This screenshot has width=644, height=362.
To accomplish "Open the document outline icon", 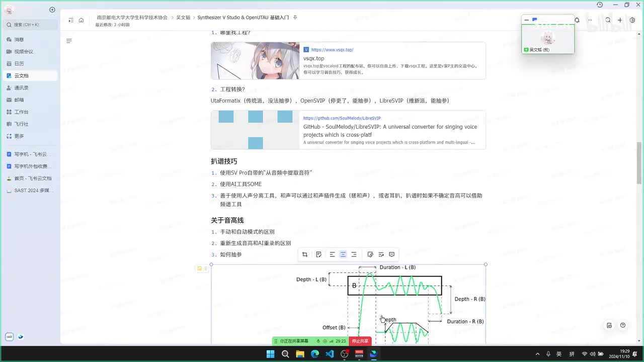I will [x=69, y=41].
